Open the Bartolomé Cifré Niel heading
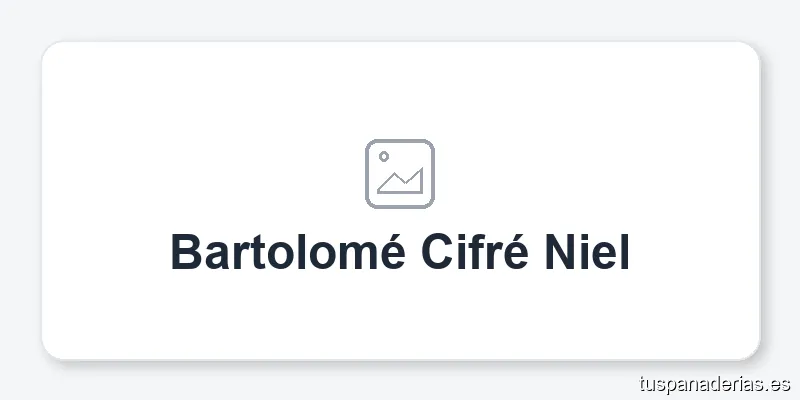The width and height of the screenshot is (800, 400). coord(400,252)
